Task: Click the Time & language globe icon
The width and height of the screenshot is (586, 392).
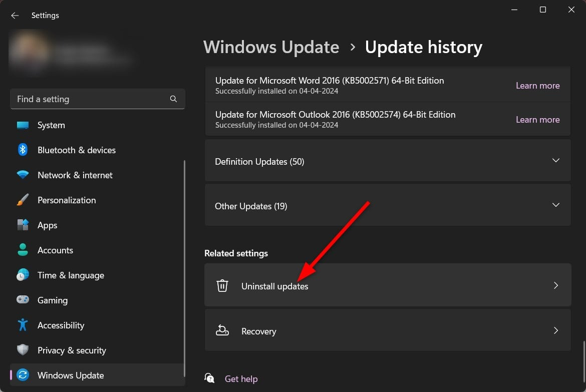Action: click(x=23, y=275)
